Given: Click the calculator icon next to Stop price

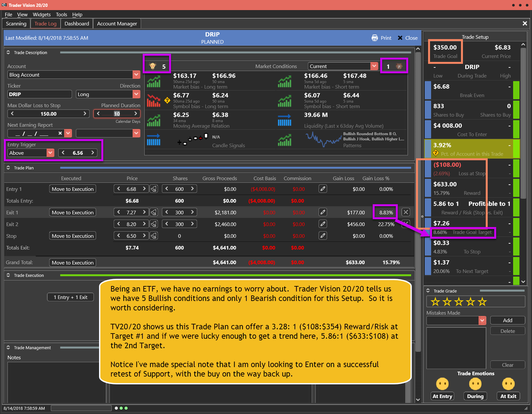Looking at the screenshot, I should click(154, 236).
